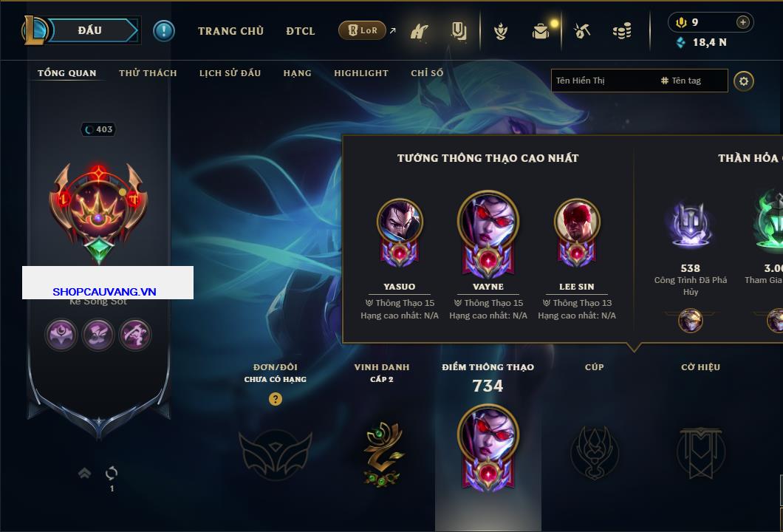This screenshot has width=783, height=532.
Task: Open the exclamation notification icon
Action: click(164, 31)
